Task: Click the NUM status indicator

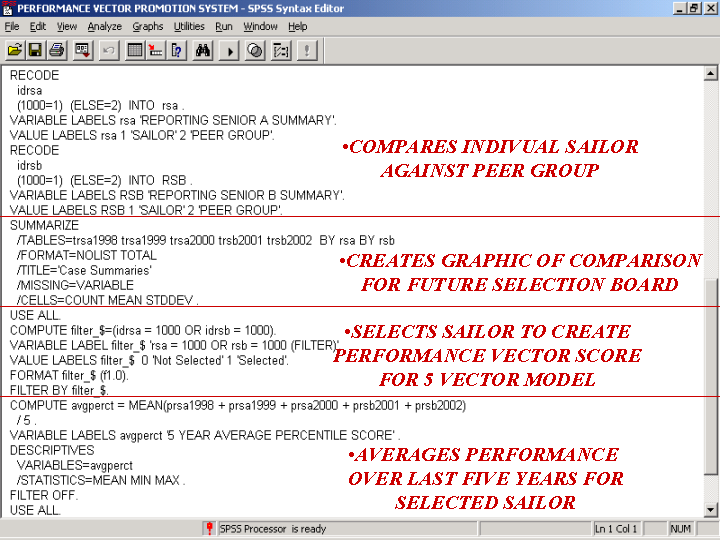Action: pos(680,529)
